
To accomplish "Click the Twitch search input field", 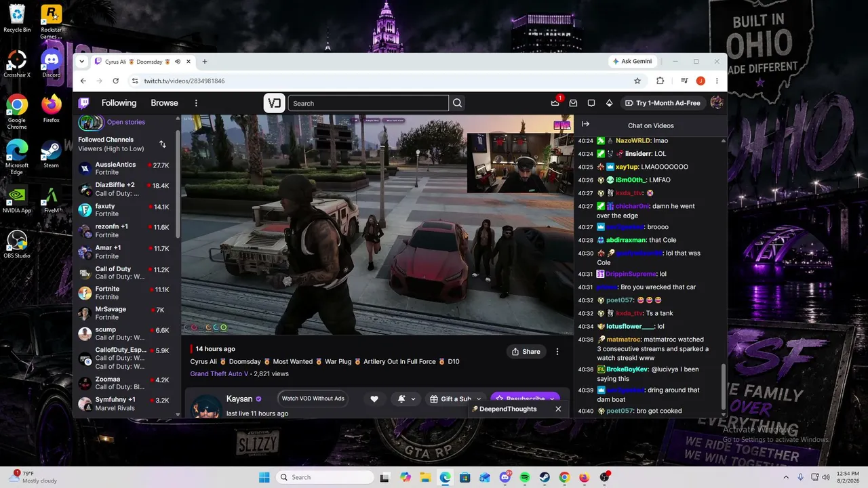I will click(x=368, y=103).
